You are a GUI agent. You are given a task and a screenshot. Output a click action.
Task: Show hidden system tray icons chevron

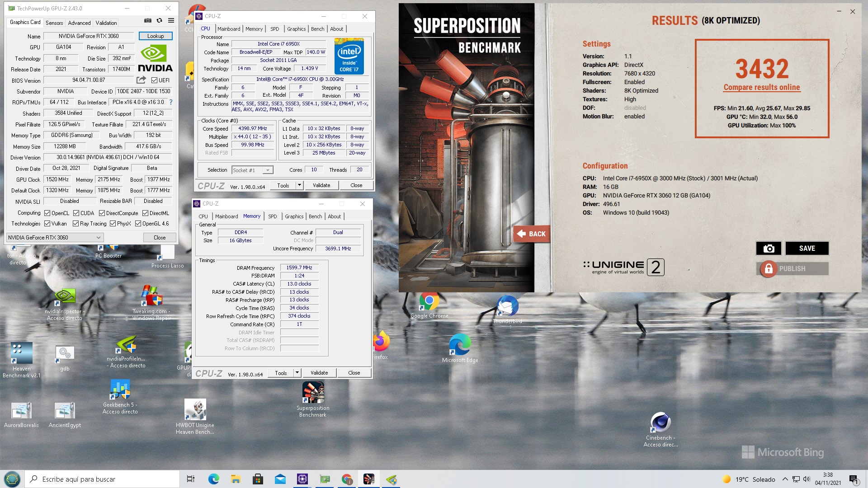pos(785,479)
